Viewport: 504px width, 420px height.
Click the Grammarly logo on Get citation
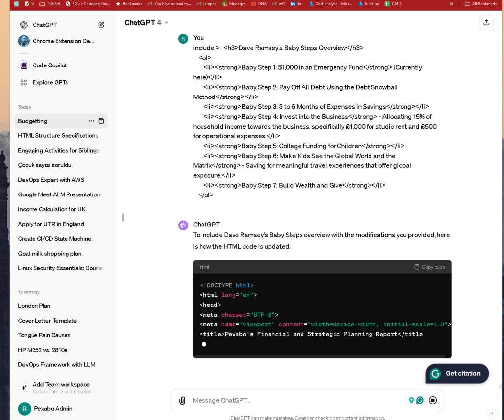pos(435,373)
